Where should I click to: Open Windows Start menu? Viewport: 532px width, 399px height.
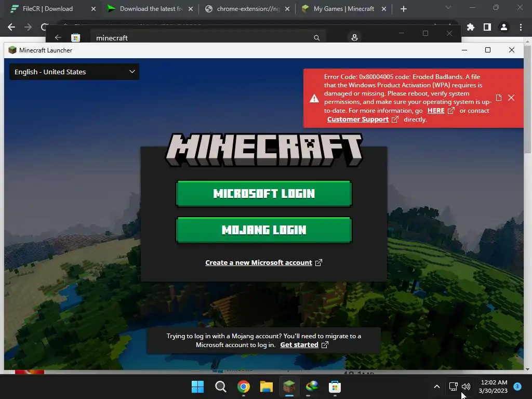coord(197,387)
